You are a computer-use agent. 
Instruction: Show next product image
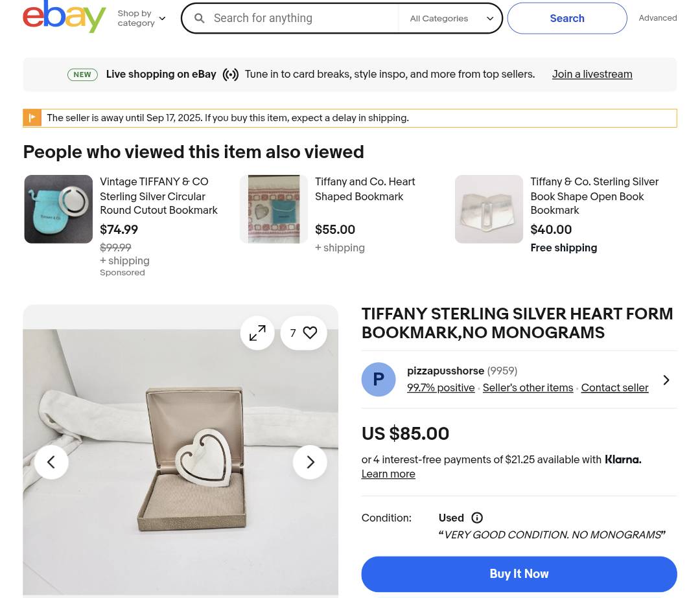click(310, 462)
